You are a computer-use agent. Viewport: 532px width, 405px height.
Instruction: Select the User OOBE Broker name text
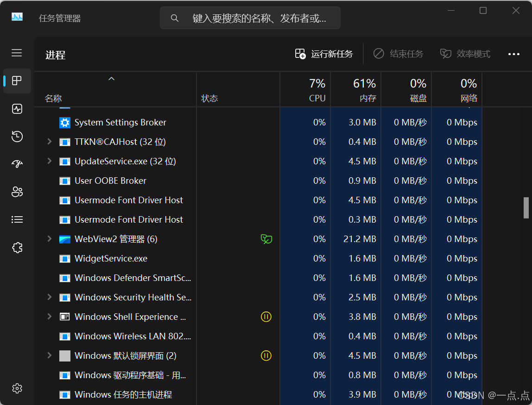(110, 181)
